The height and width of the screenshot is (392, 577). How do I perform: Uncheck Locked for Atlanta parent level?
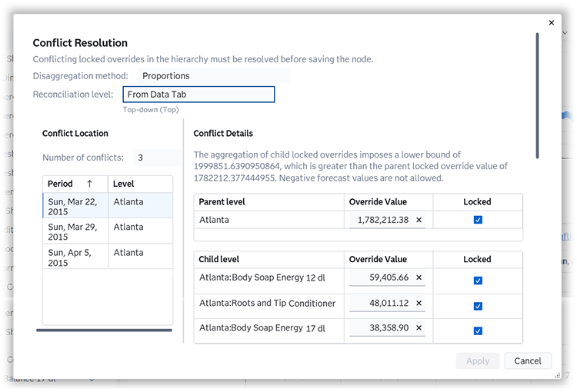click(x=478, y=220)
